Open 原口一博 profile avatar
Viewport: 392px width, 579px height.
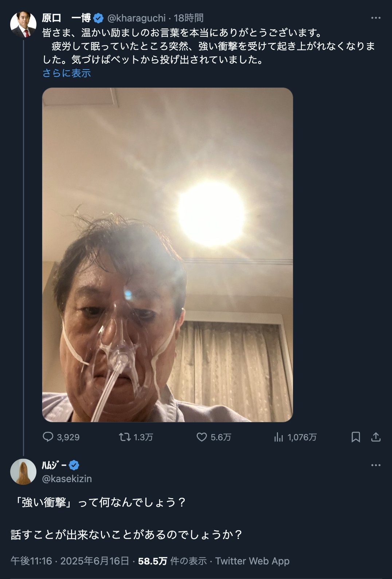tap(23, 25)
